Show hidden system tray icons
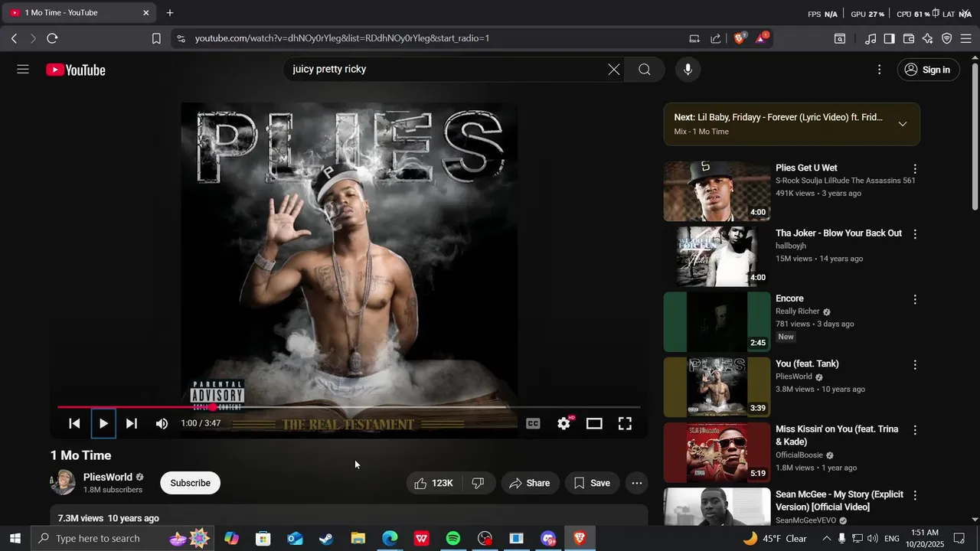980x551 pixels. click(x=826, y=539)
